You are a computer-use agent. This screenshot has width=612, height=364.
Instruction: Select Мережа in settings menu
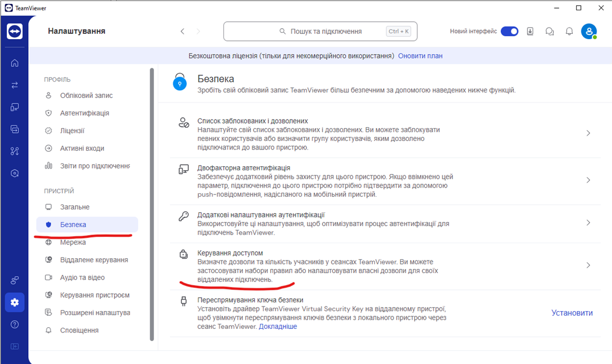tap(73, 242)
